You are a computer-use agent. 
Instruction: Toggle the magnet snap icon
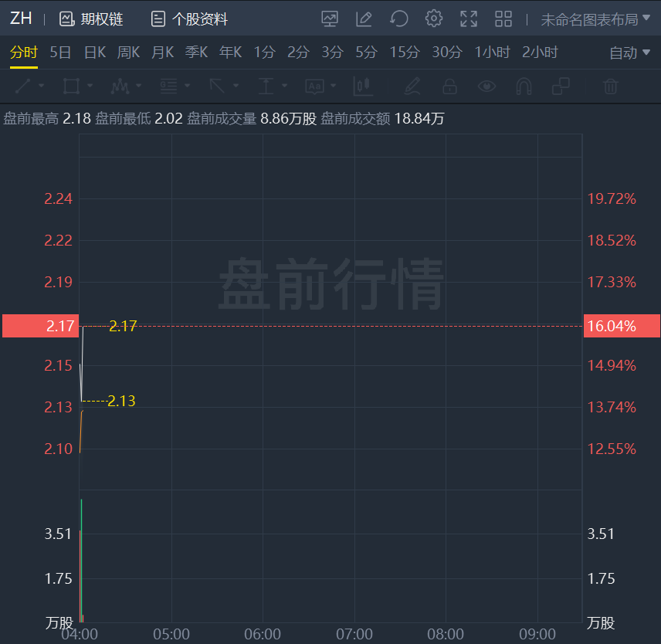click(524, 86)
